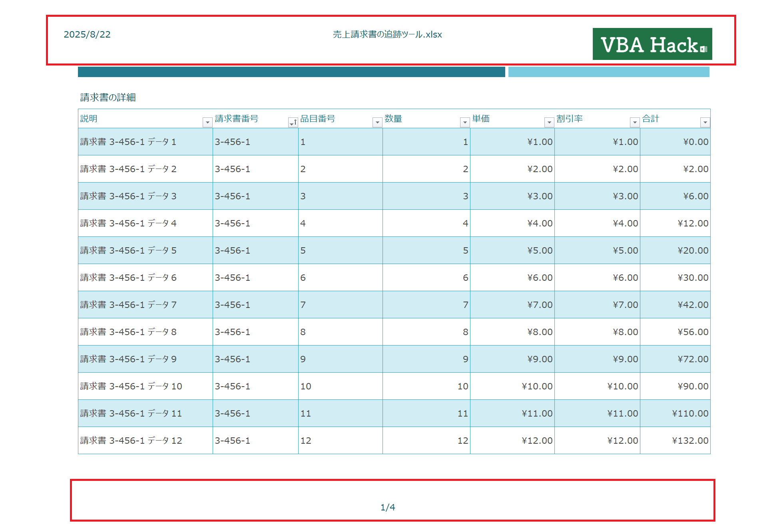Open the 請求書番号 sorted filter dropdown
The image size is (773, 532).
pyautogui.click(x=293, y=122)
